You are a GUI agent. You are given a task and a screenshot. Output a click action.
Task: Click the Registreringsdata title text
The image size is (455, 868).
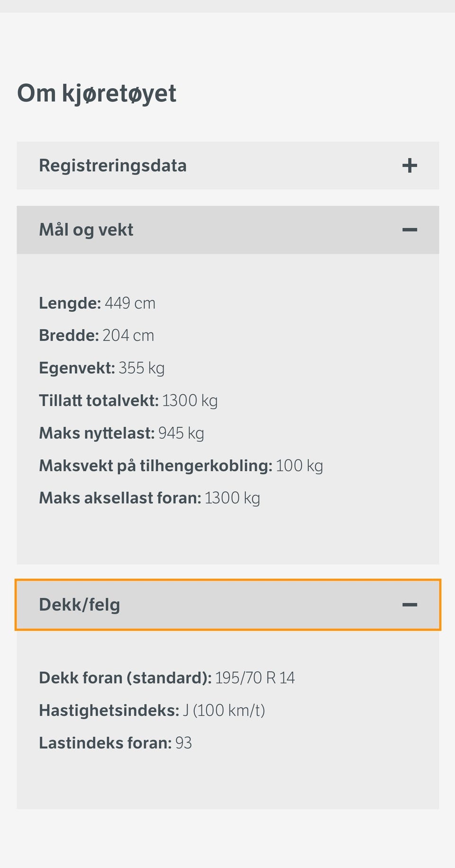pos(113,166)
